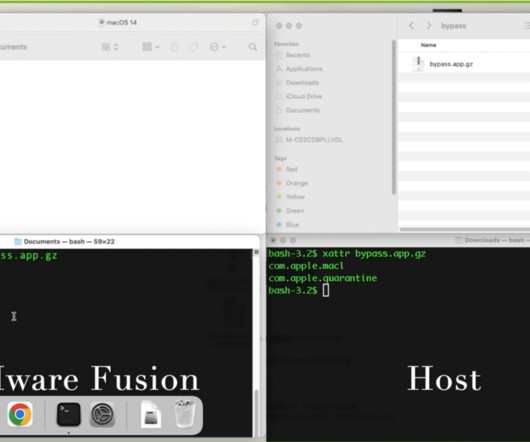The width and height of the screenshot is (530, 442).
Task: Open Google Chrome from the VM dock
Action: tap(20, 414)
